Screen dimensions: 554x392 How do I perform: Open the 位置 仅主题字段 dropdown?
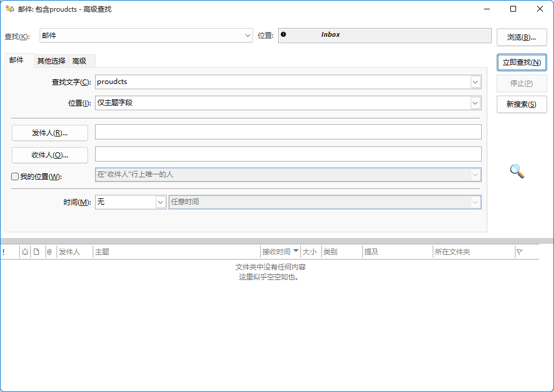click(x=475, y=103)
